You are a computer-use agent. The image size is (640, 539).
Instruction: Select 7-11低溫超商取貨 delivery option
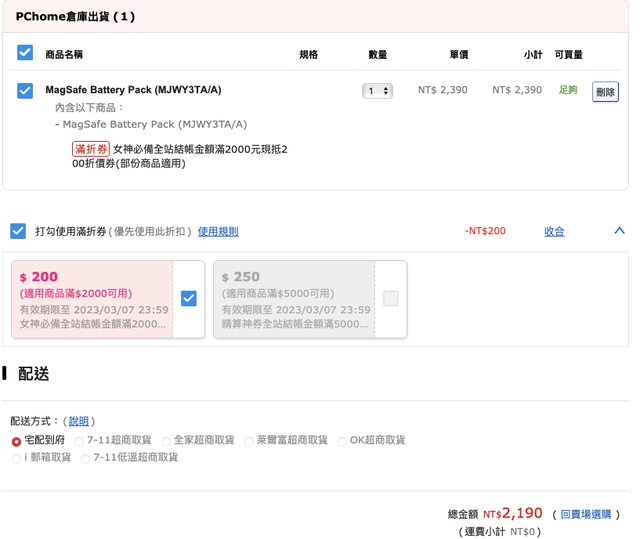(85, 459)
